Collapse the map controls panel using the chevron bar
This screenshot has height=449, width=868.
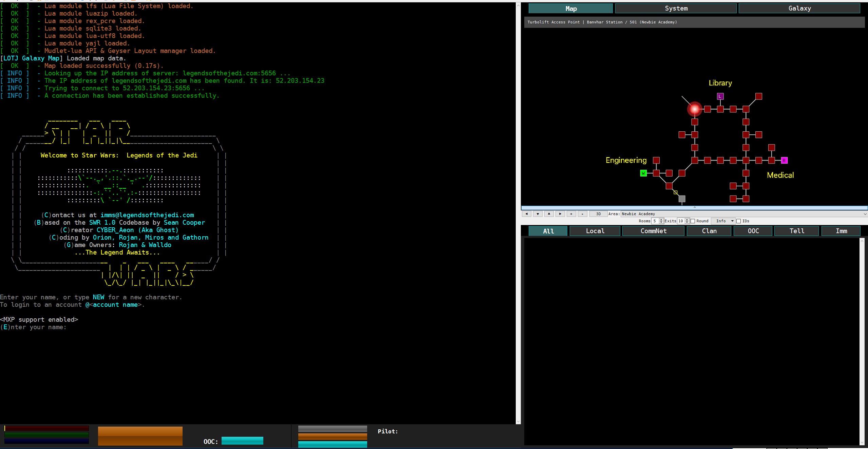click(694, 207)
